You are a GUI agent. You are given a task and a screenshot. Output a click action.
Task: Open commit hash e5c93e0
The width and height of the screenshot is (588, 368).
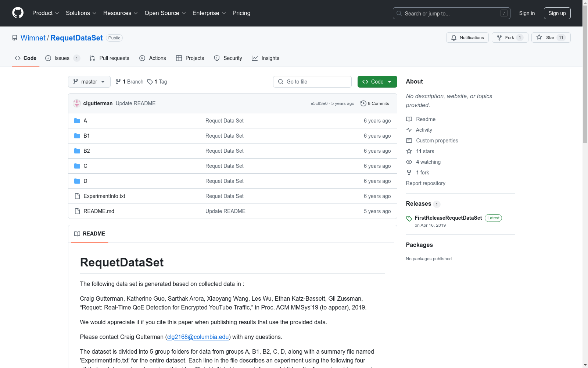pyautogui.click(x=319, y=103)
